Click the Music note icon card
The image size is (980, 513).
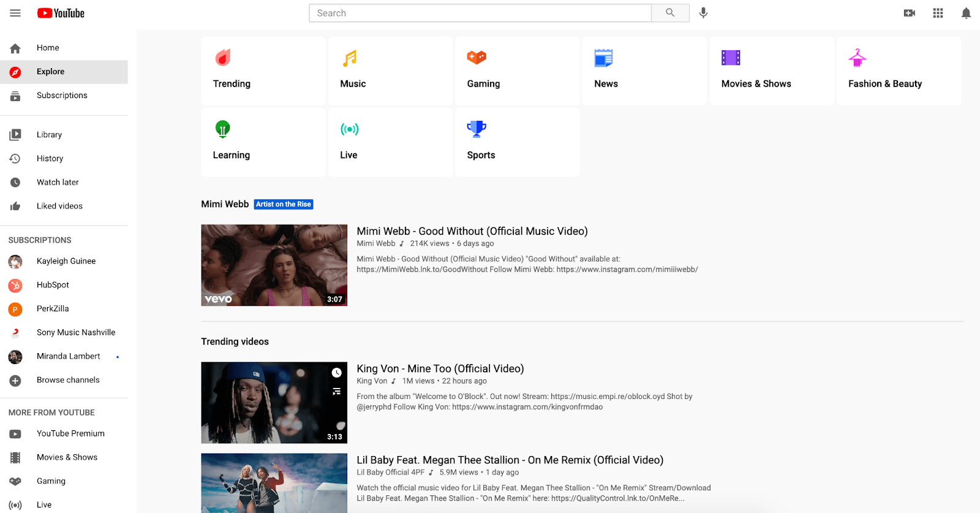tap(350, 58)
